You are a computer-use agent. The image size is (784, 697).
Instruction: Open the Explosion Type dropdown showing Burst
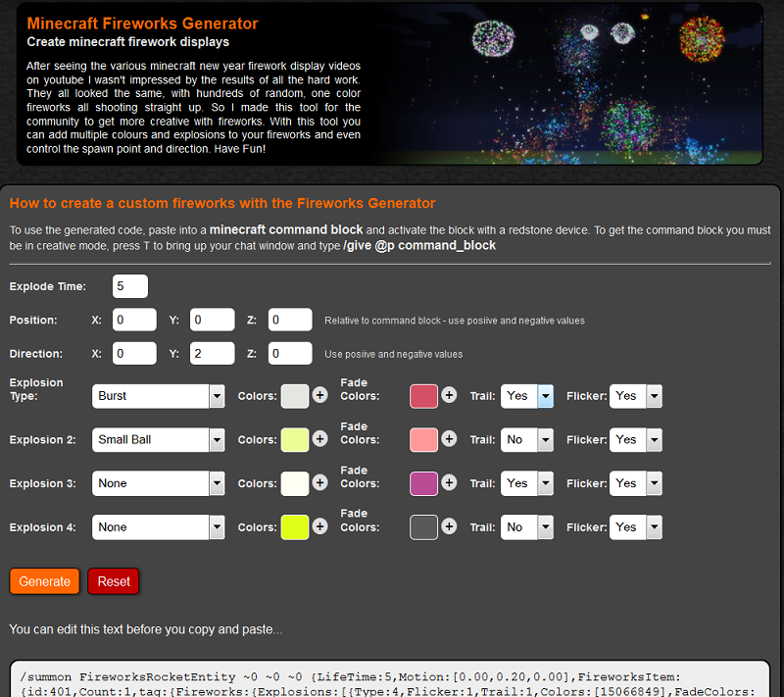click(x=158, y=396)
